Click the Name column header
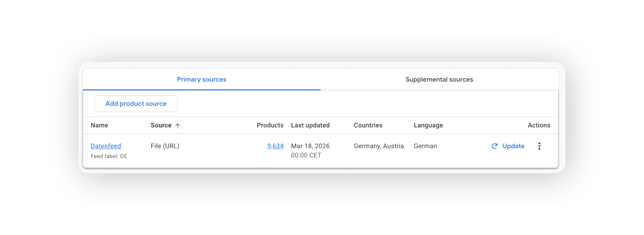 99,125
